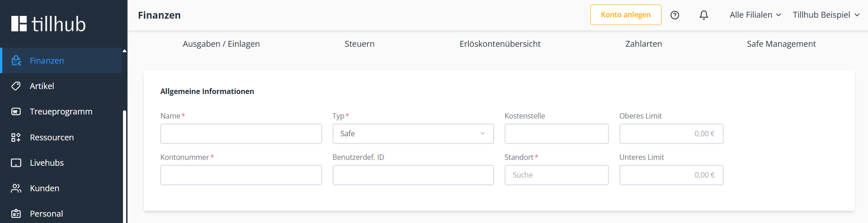Open the Alle Filialen dropdown
Viewport: 868px width, 223px height.
tap(755, 15)
